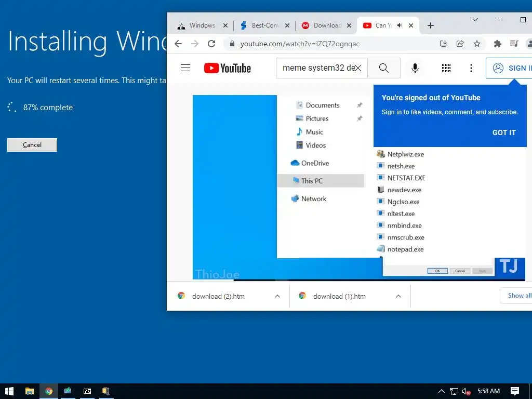Install YouTube app from address bar icon
This screenshot has width=532, height=399.
[444, 44]
